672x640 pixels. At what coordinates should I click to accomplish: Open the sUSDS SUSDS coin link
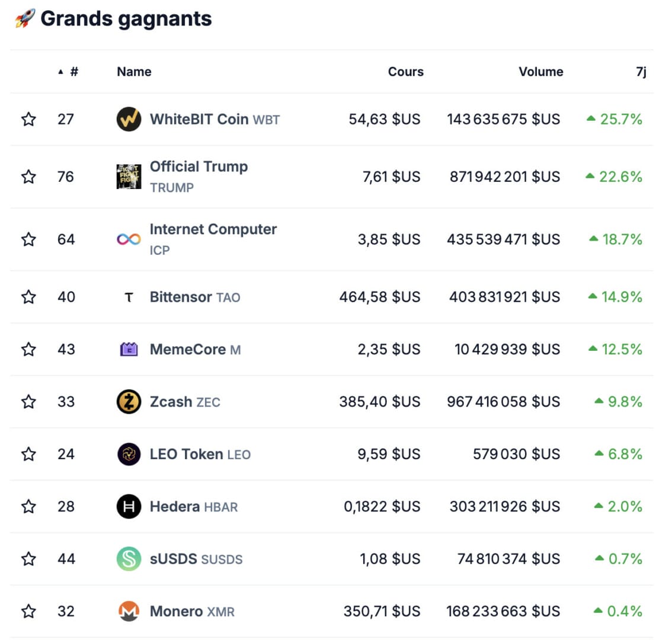pyautogui.click(x=196, y=559)
